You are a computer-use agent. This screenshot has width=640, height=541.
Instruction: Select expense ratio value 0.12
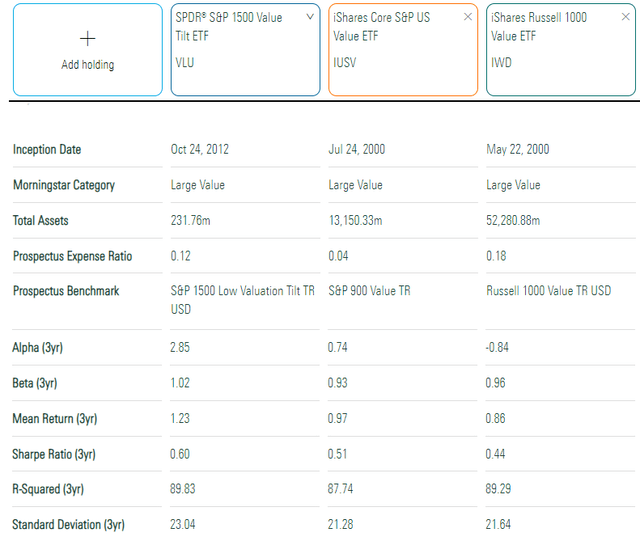[x=180, y=256]
